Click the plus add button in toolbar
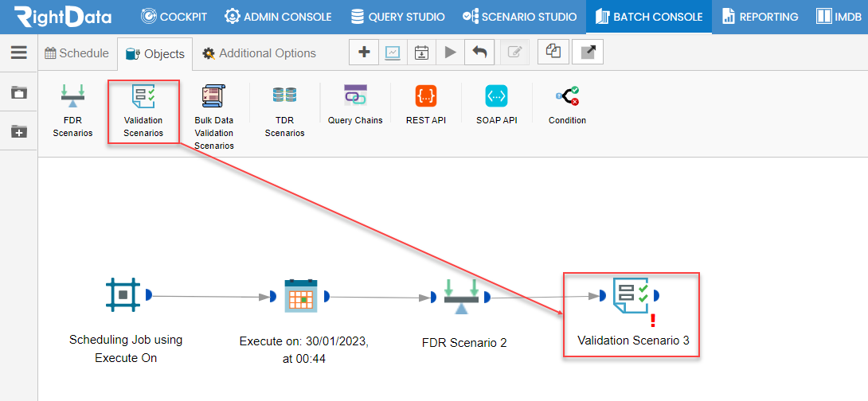 364,52
